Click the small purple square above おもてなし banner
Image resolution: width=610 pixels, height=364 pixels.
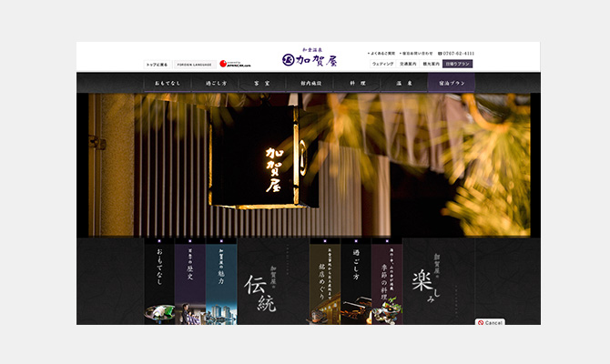click(x=159, y=241)
